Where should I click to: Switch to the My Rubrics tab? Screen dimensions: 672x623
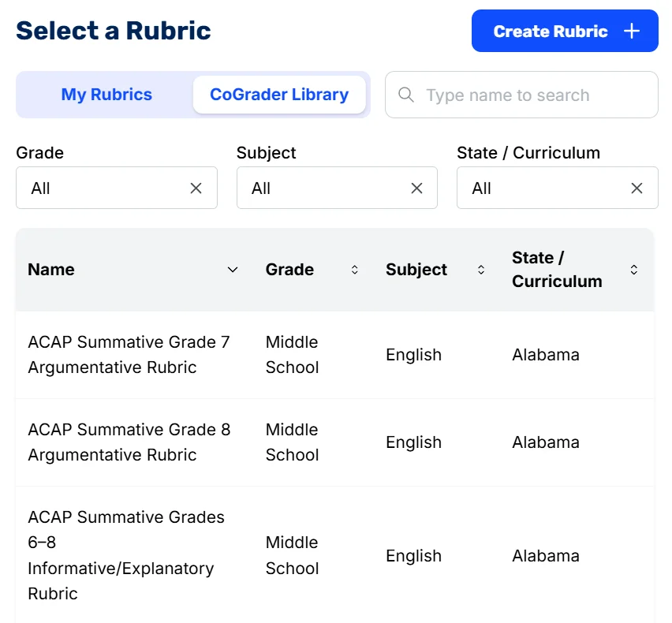(106, 94)
